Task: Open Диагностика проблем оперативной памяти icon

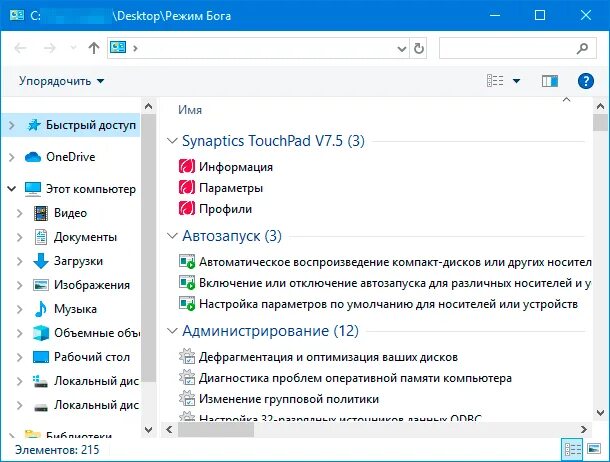Action: pos(187,378)
